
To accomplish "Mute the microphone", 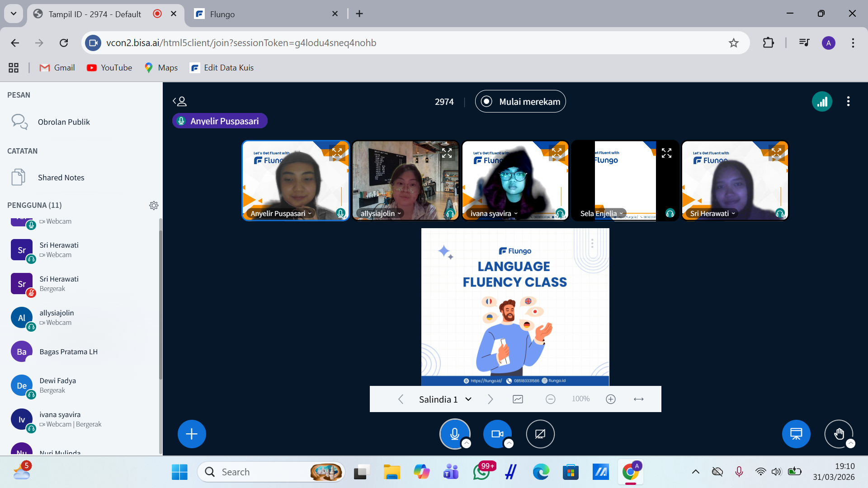I will pyautogui.click(x=454, y=434).
